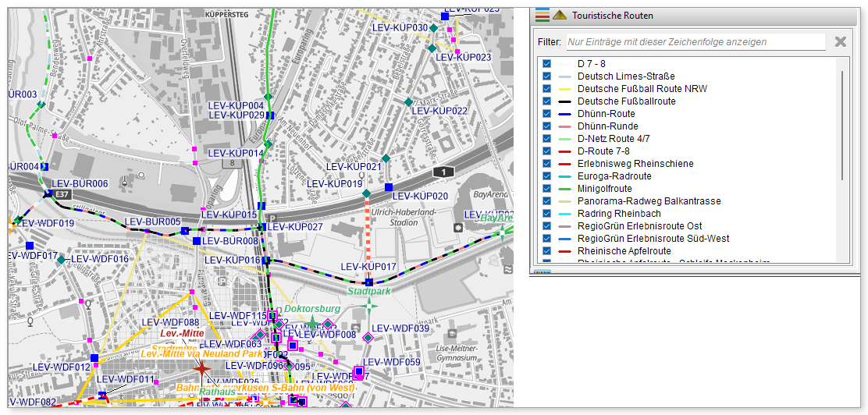The image size is (868, 415).
Task: Click blue square node left of LEV-KÜP016
Action: pyautogui.click(x=265, y=260)
